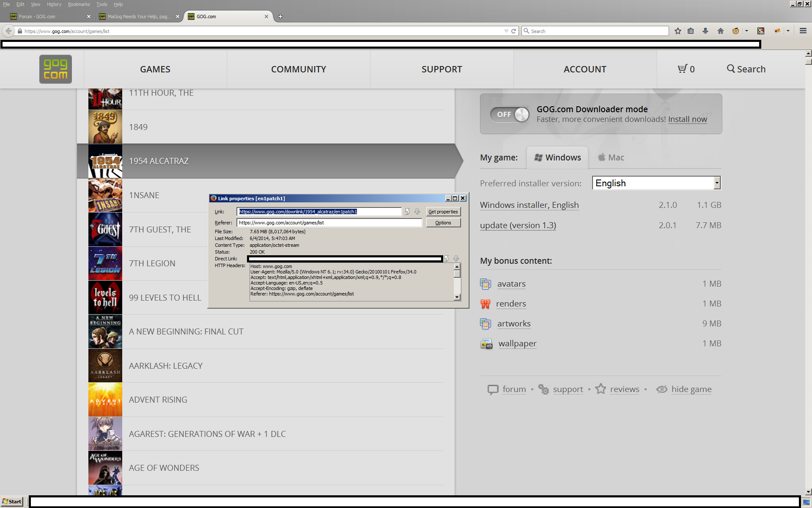
Task: Click the Options button in dialog
Action: point(443,223)
